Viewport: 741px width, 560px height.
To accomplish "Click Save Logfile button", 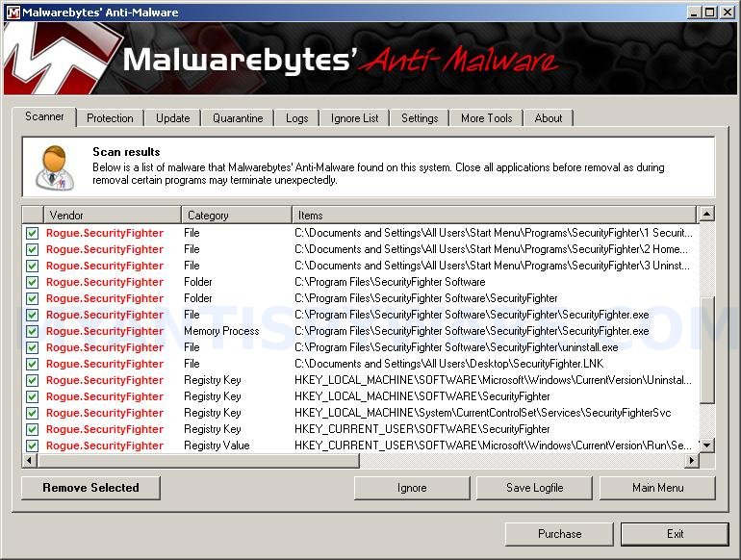I will click(534, 488).
